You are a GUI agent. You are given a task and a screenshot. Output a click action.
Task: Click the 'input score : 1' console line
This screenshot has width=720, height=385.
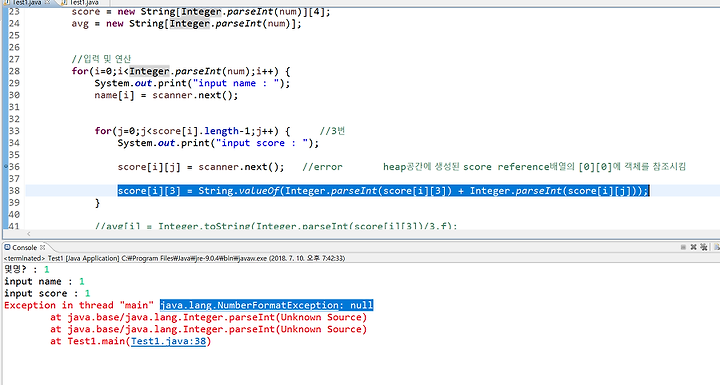(47, 293)
